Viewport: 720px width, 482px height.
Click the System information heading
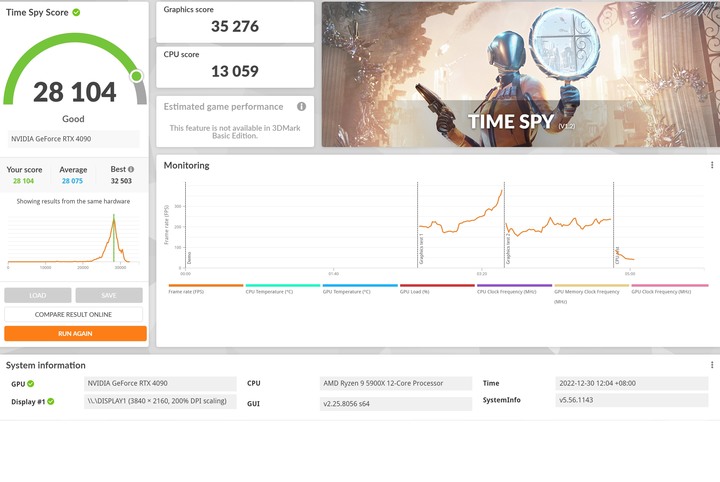pos(45,365)
